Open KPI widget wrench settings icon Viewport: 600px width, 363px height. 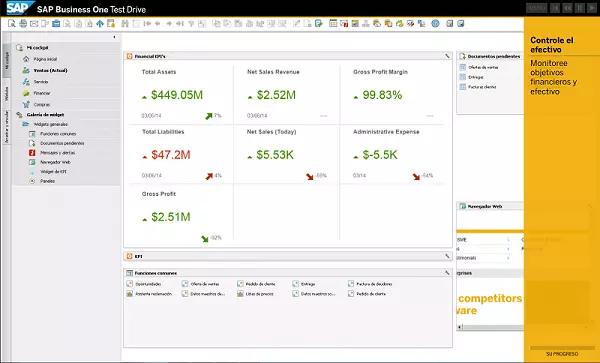[447, 256]
